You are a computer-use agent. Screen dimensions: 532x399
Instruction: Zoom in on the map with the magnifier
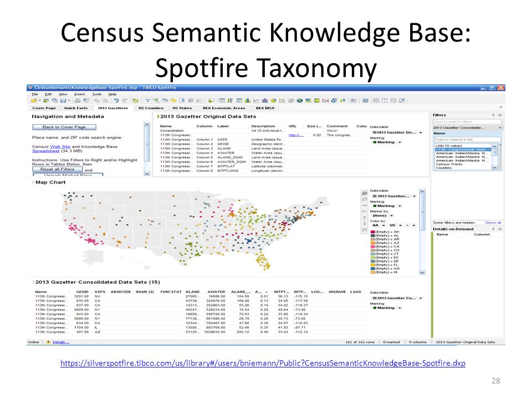tap(365, 193)
